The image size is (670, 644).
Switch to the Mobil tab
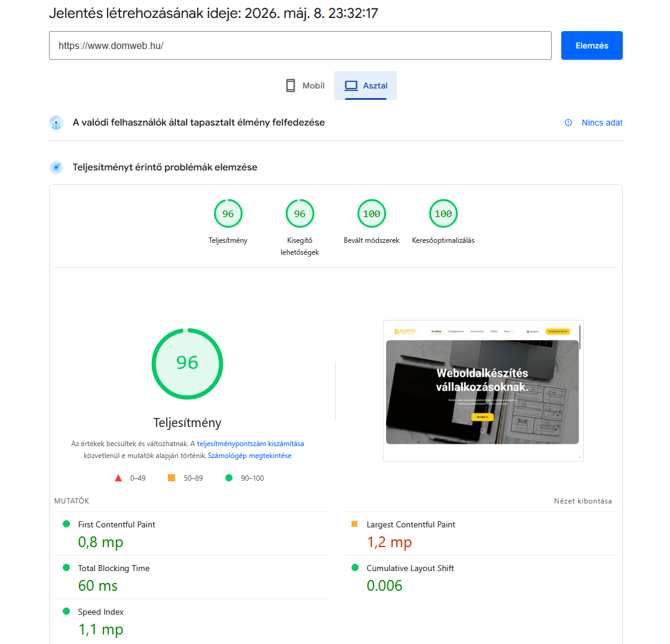[305, 86]
